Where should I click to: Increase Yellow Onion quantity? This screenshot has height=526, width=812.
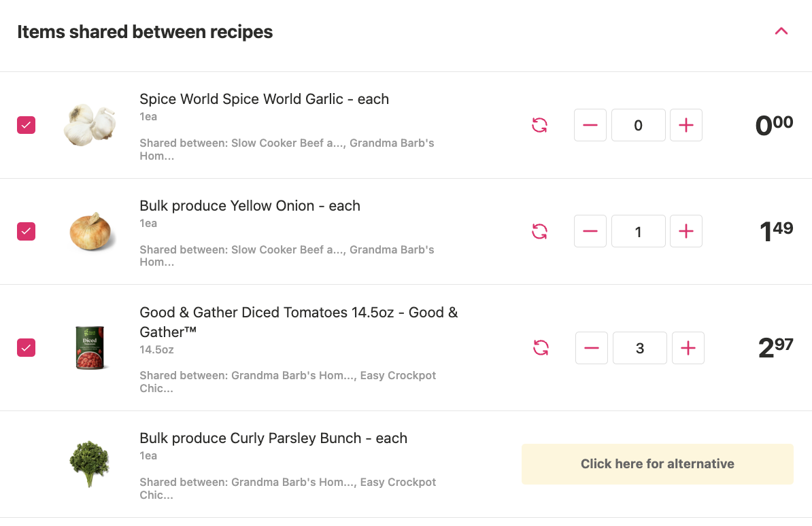pos(686,231)
